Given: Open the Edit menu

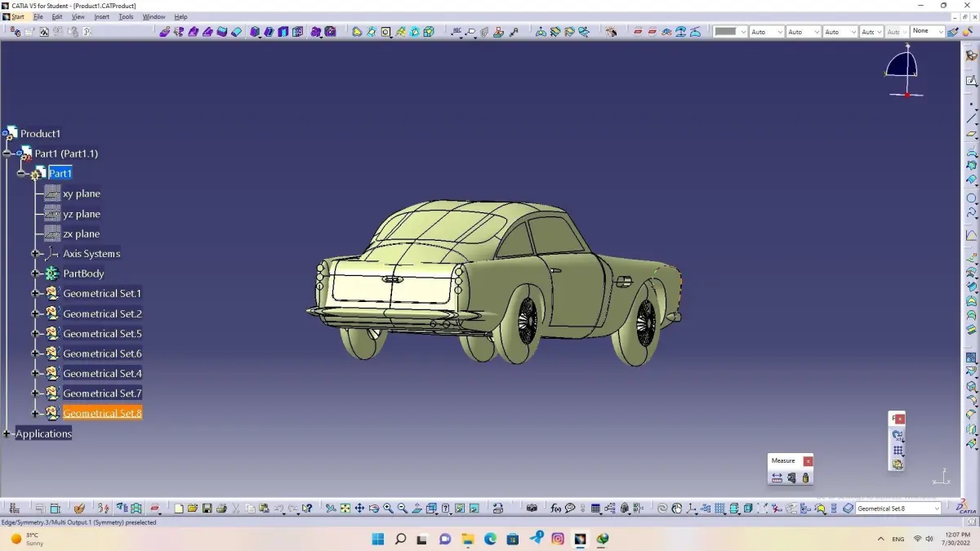Looking at the screenshot, I should pos(57,16).
